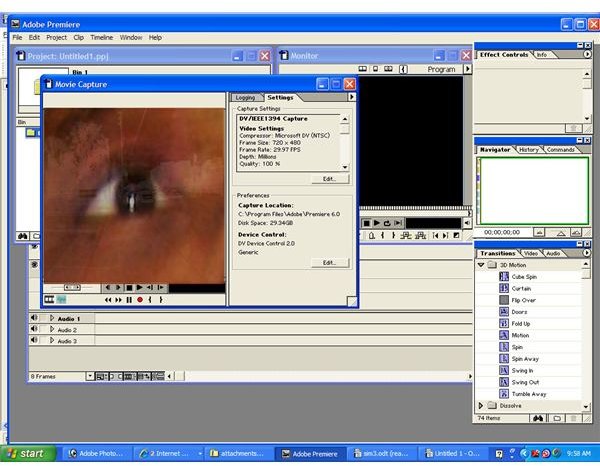Screen dimensions: 600x466
Task: Add a marker in the Monitor window
Action: point(372,236)
